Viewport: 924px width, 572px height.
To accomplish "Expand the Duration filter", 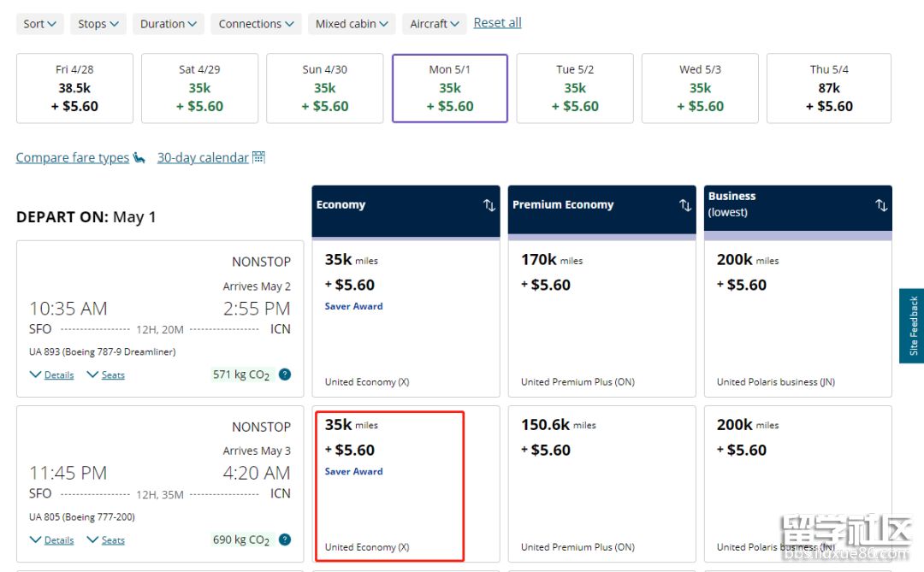I will (168, 24).
